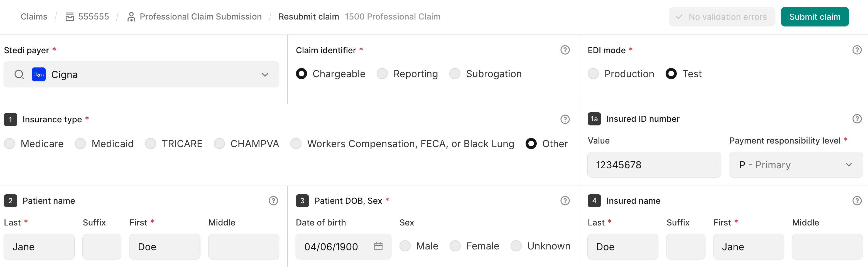Click the search icon in Stedi payer field
Viewport: 868px width, 267px height.
click(19, 74)
